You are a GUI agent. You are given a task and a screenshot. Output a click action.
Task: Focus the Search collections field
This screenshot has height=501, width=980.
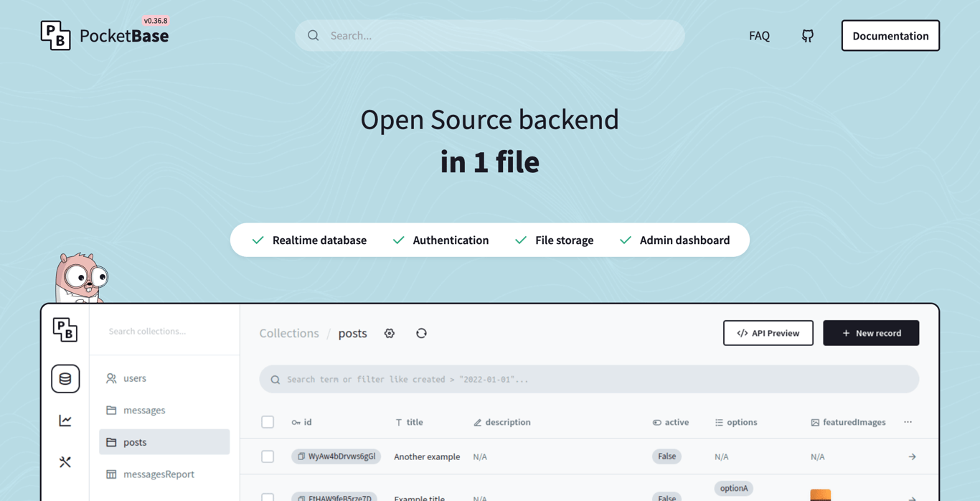click(x=164, y=331)
